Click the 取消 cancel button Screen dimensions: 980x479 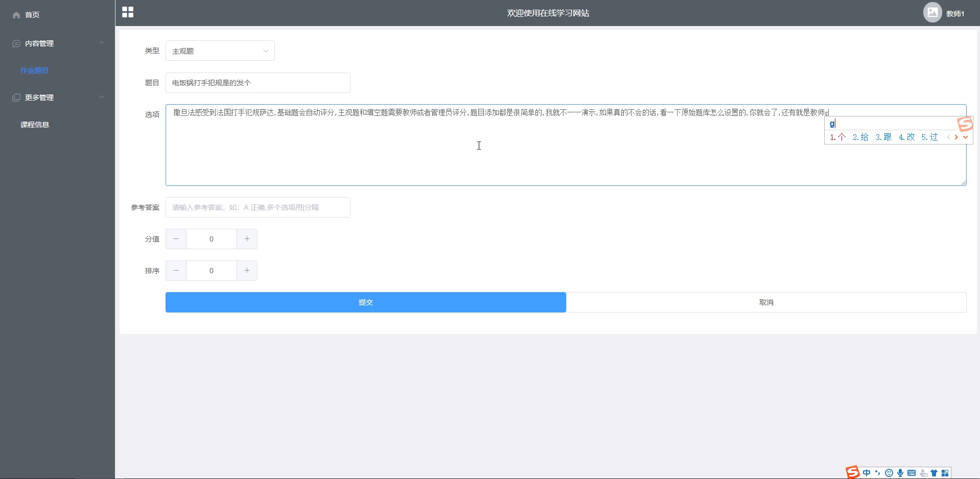(766, 302)
